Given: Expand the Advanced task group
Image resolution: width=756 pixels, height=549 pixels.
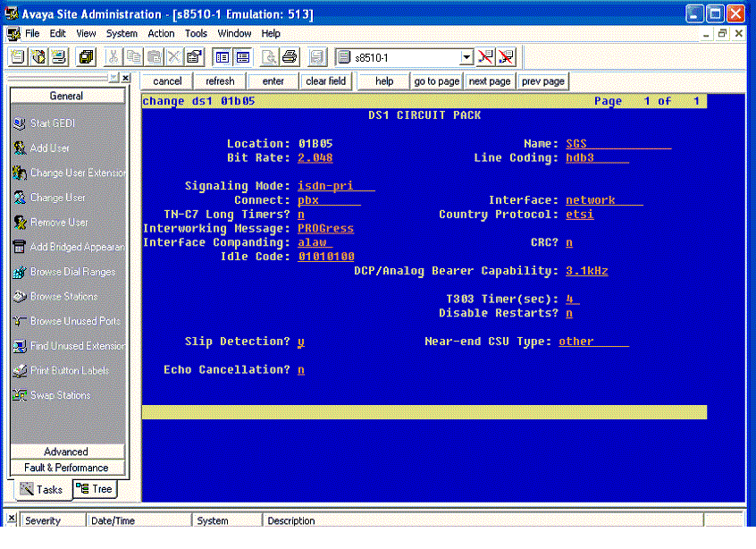Looking at the screenshot, I should pyautogui.click(x=66, y=452).
